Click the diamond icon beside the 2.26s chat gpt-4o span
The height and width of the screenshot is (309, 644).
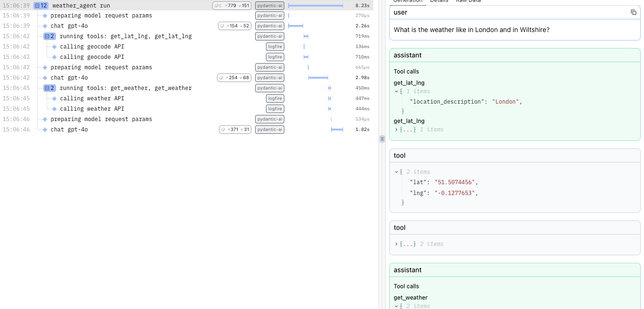[45, 26]
